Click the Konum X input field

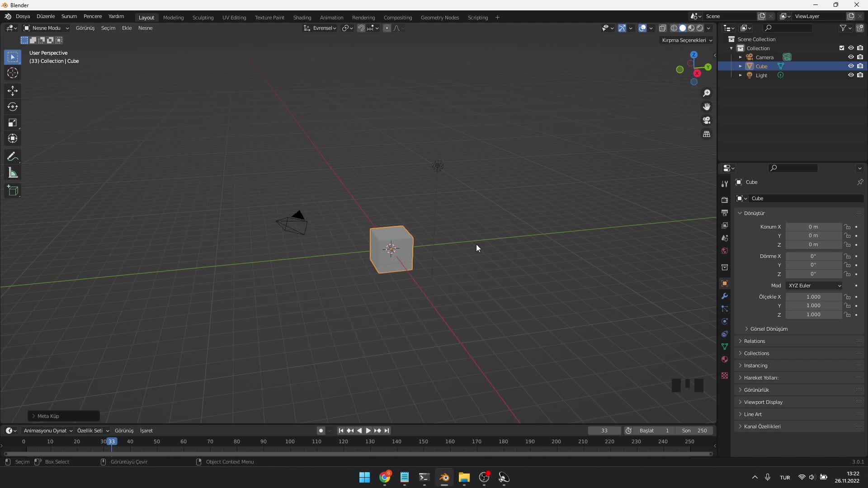click(x=813, y=226)
